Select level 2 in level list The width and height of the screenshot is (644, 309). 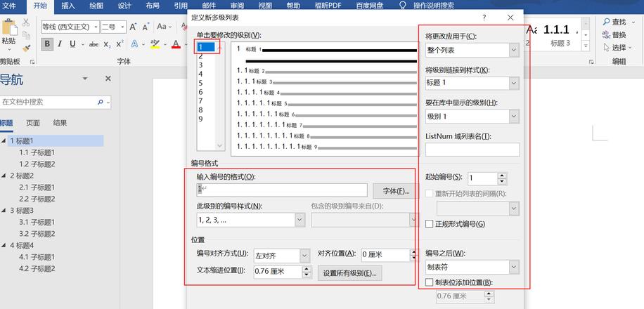coord(200,55)
